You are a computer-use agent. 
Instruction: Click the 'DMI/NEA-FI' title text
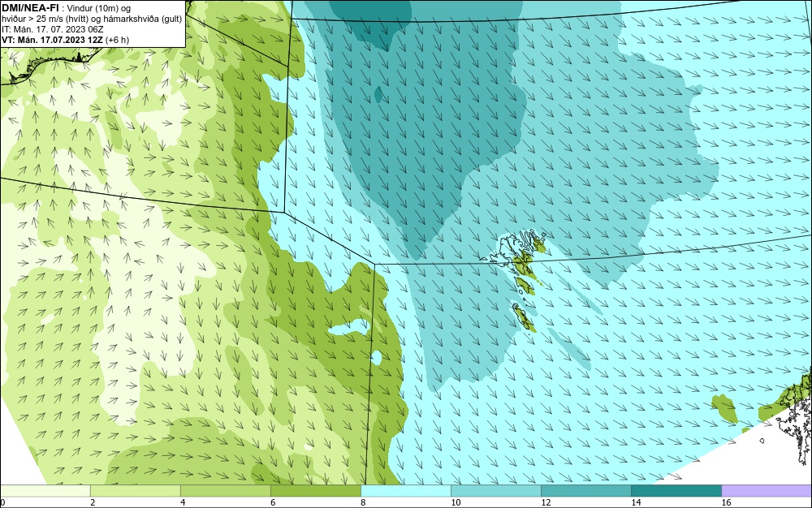click(x=30, y=7)
